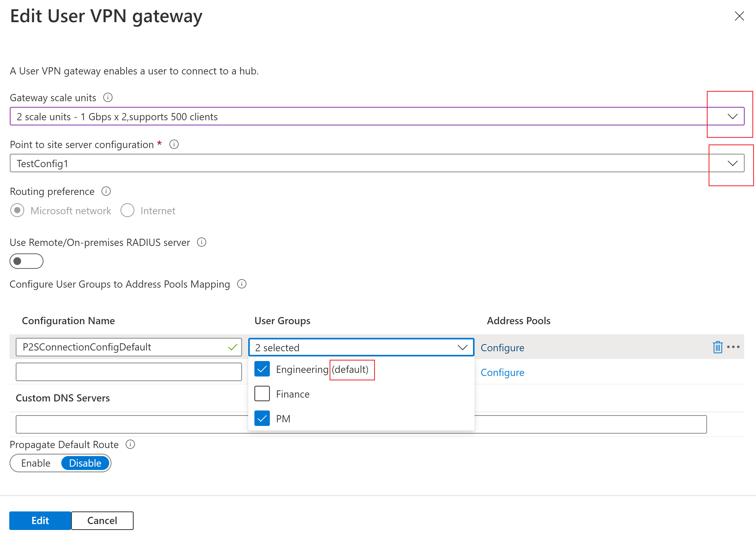The width and height of the screenshot is (756, 548).
Task: Select the Internet routing preference radio
Action: click(128, 210)
